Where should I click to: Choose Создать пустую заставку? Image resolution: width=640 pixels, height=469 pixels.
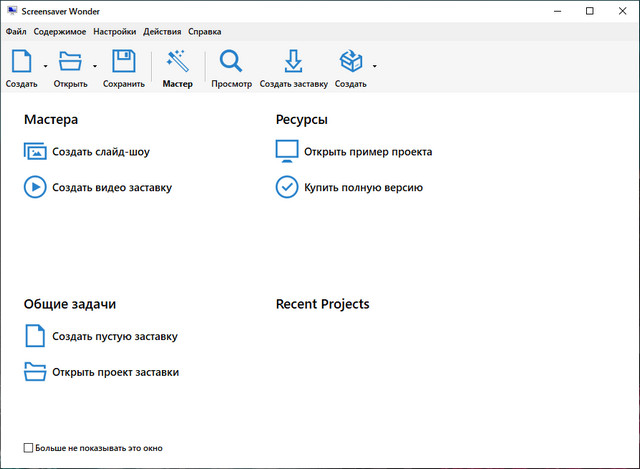(x=114, y=336)
